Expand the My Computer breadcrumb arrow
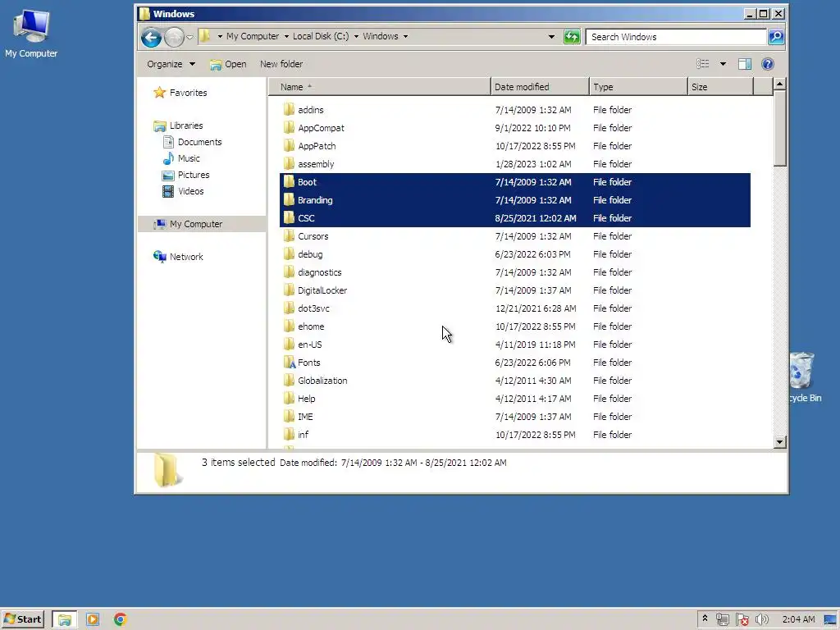840x630 pixels. click(x=286, y=36)
